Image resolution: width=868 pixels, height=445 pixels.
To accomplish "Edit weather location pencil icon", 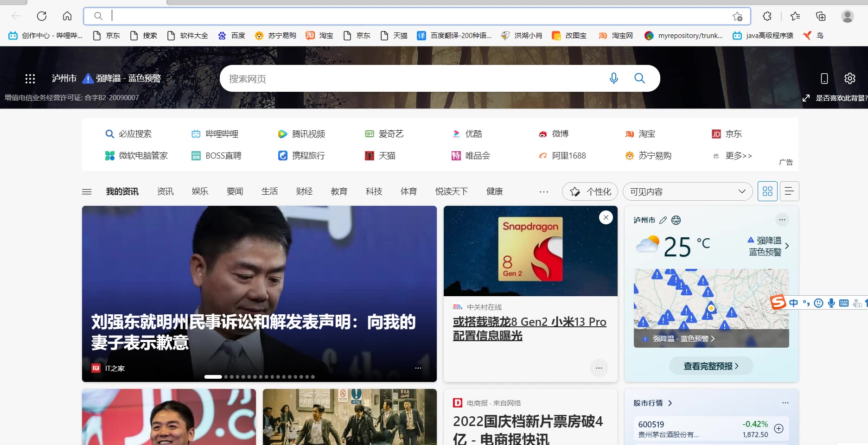I will (x=663, y=220).
